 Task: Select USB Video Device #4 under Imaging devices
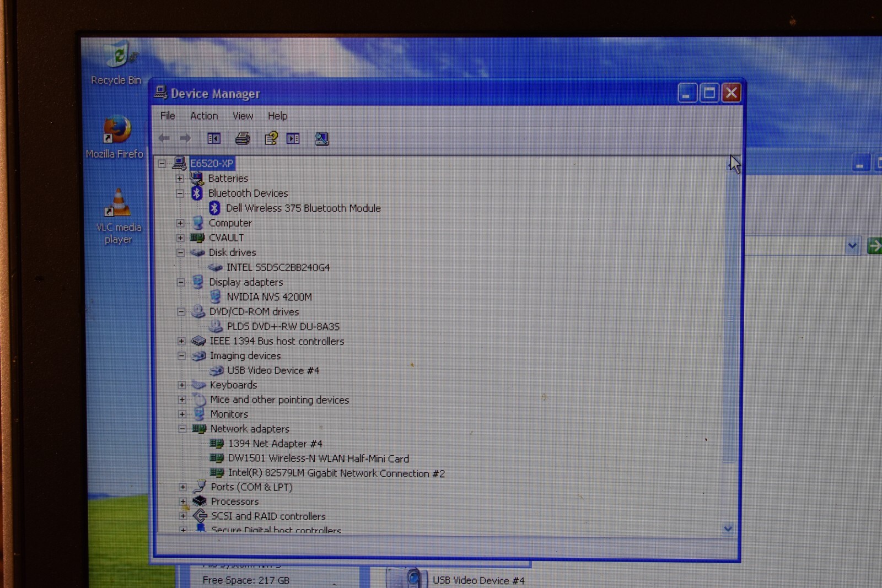pos(273,370)
